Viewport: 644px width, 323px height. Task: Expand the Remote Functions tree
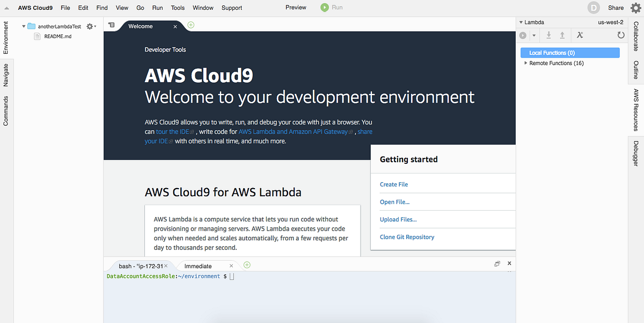pos(526,63)
